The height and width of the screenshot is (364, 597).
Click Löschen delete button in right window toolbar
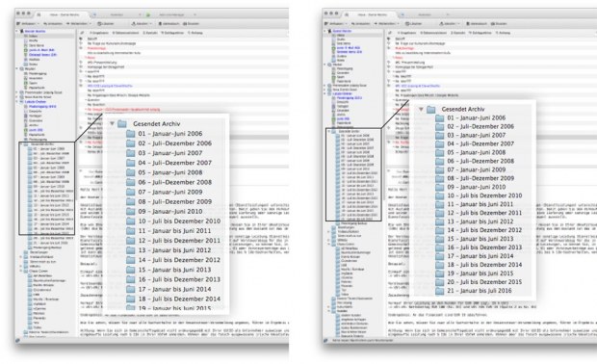tap(413, 24)
